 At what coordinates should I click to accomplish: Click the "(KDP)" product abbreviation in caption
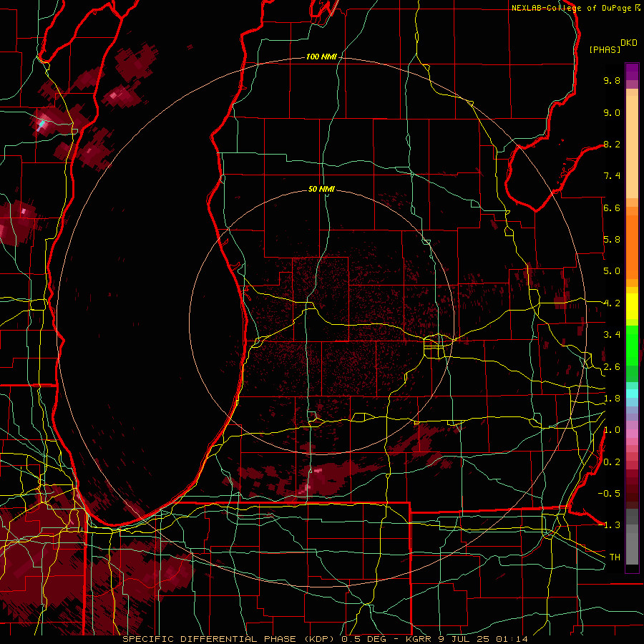point(320,639)
